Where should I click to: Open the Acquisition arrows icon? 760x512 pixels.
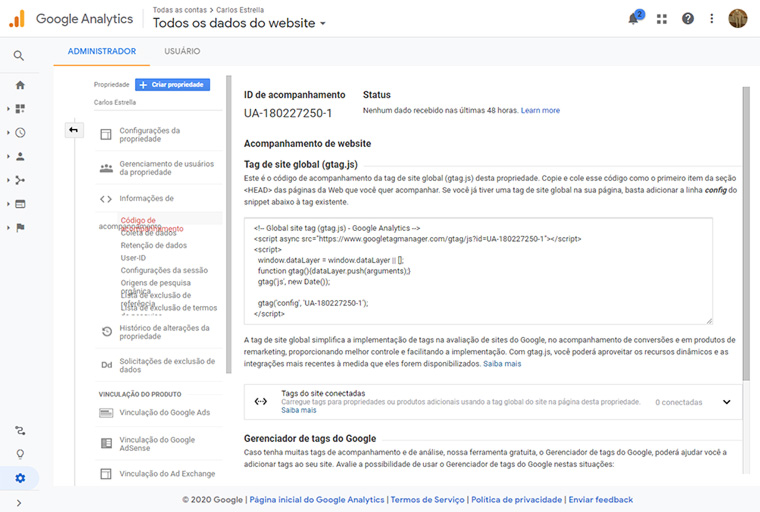click(x=20, y=180)
